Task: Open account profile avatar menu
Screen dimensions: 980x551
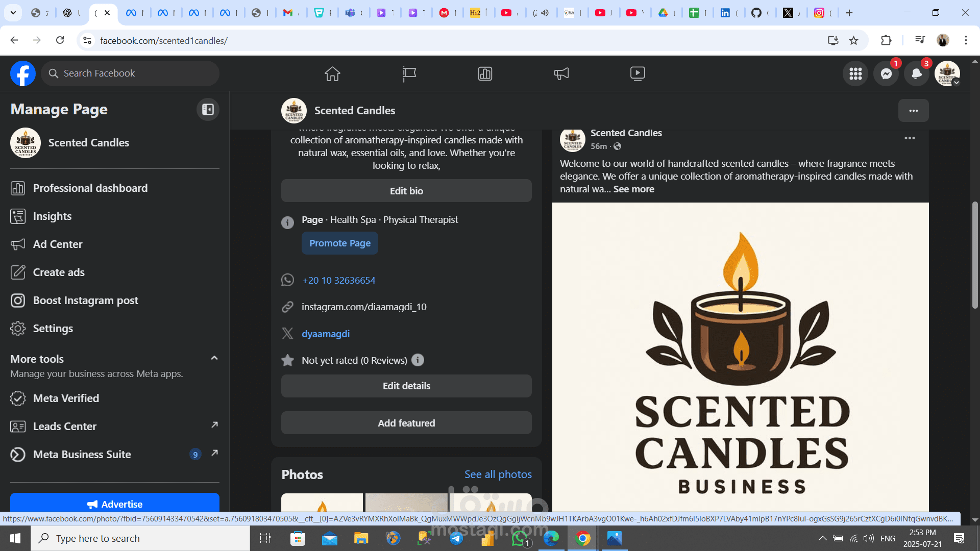Action: [947, 74]
